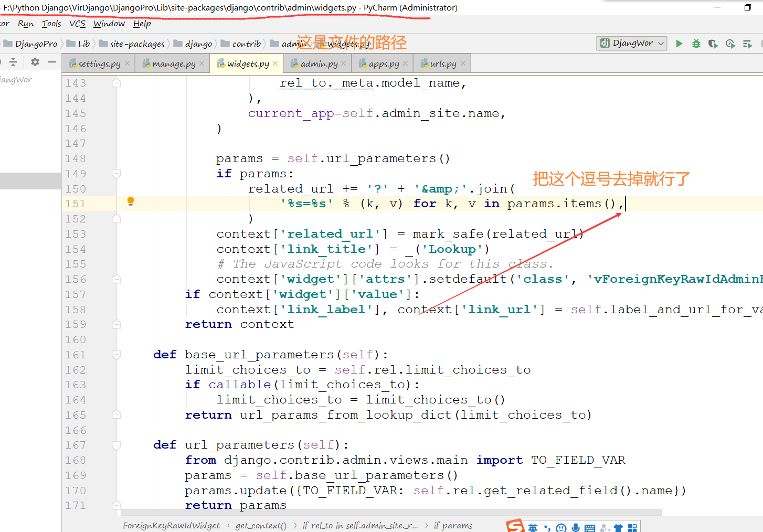Start debugging with the Debug icon
This screenshot has height=532, width=763.
click(696, 44)
